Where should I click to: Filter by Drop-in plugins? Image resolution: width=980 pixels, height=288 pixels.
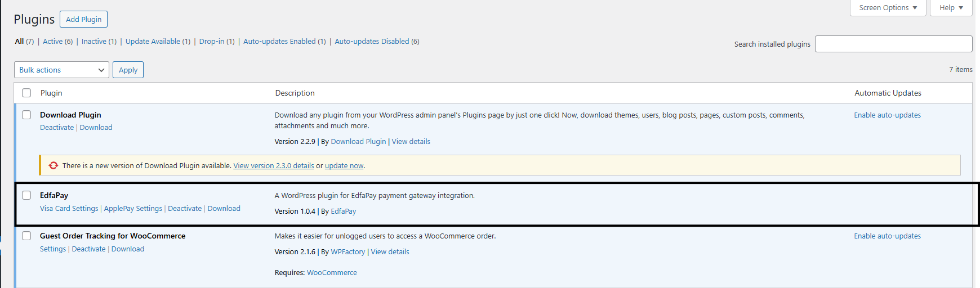pyautogui.click(x=212, y=41)
